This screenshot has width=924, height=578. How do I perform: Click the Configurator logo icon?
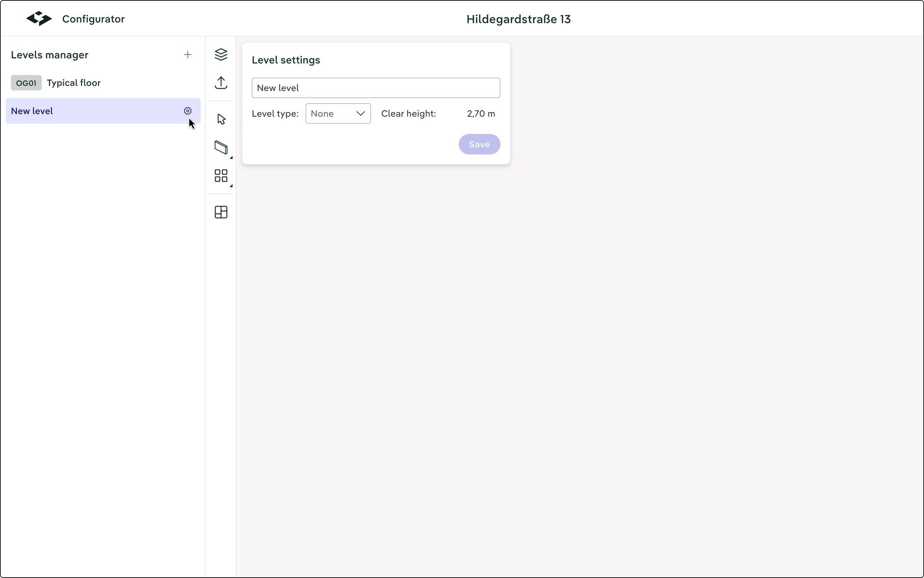[x=39, y=19]
